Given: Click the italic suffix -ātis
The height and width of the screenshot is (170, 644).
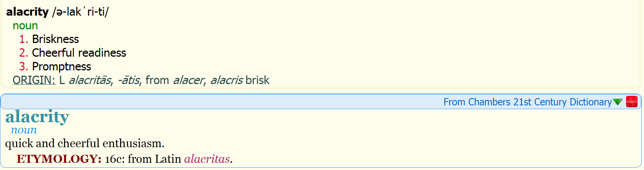Looking at the screenshot, I should click(130, 80).
